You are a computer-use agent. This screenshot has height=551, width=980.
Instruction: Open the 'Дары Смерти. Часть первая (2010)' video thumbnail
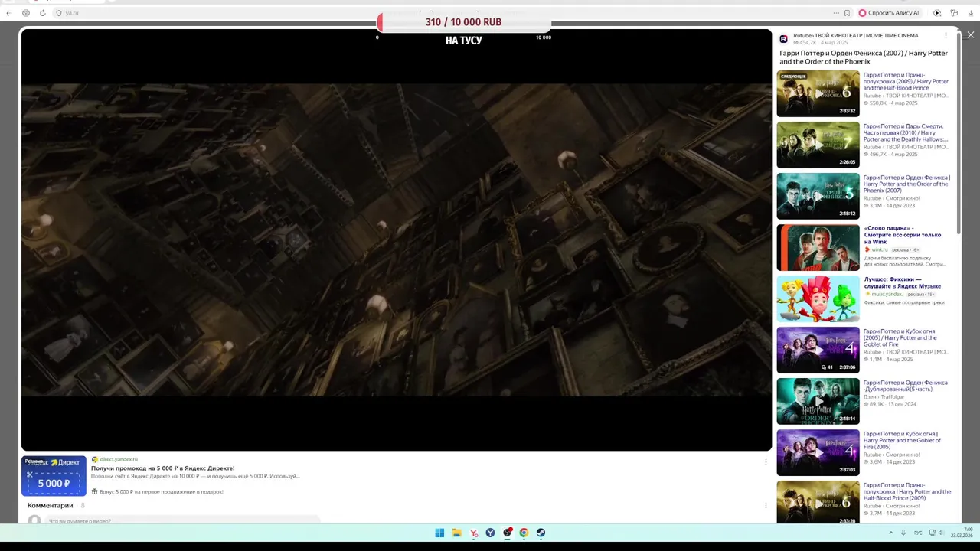[x=818, y=145]
